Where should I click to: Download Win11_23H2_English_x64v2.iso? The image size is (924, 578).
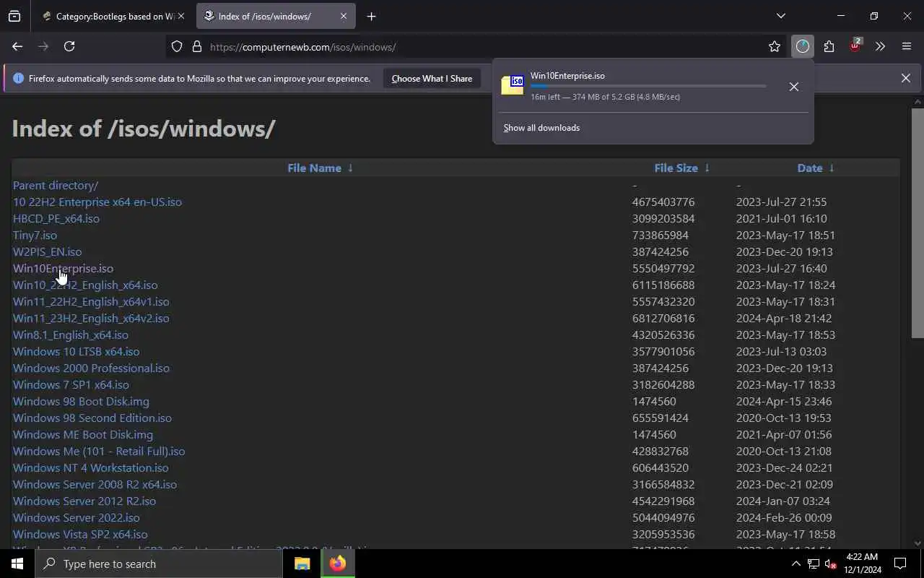pos(91,319)
